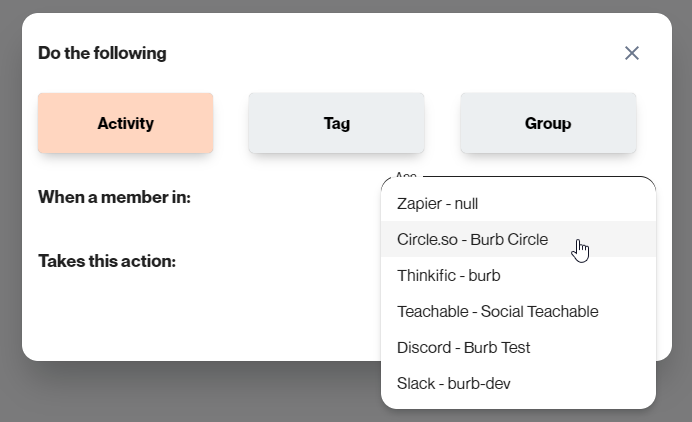Click the 'When a member in:' label
The width and height of the screenshot is (692, 422).
pos(114,197)
